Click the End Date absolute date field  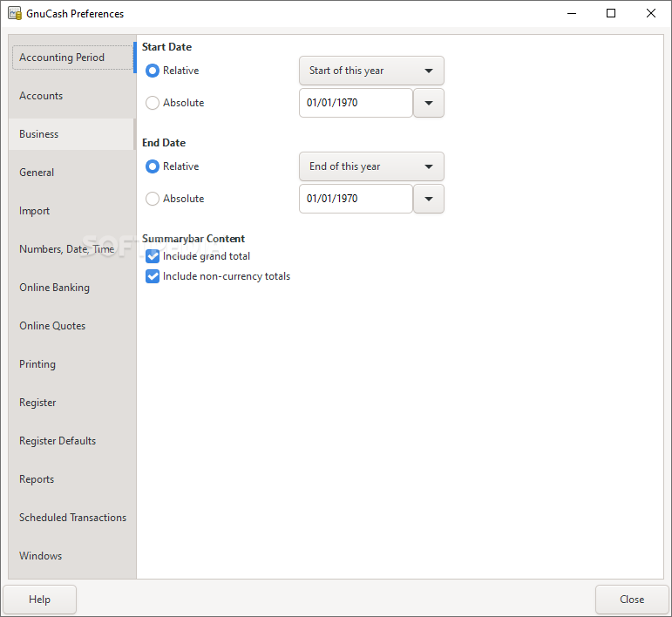(356, 199)
